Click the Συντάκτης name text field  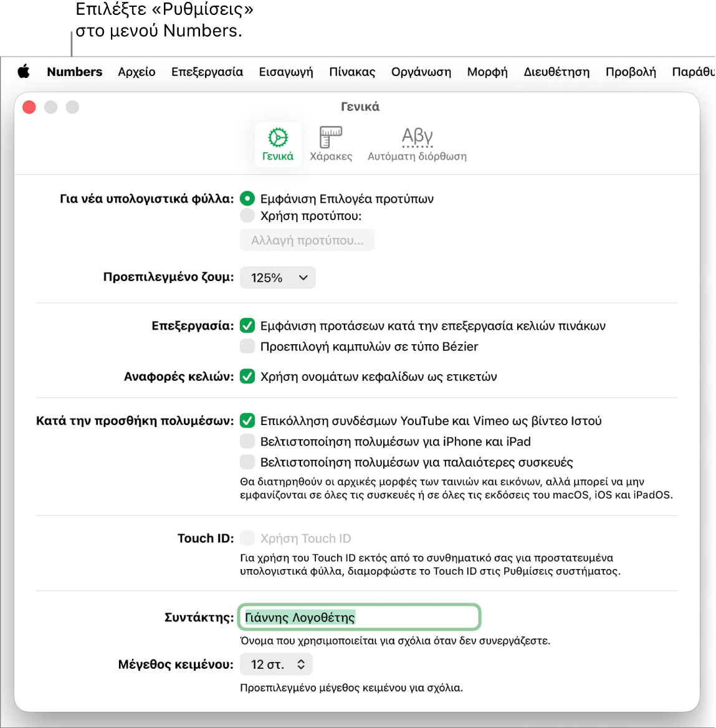click(x=359, y=617)
